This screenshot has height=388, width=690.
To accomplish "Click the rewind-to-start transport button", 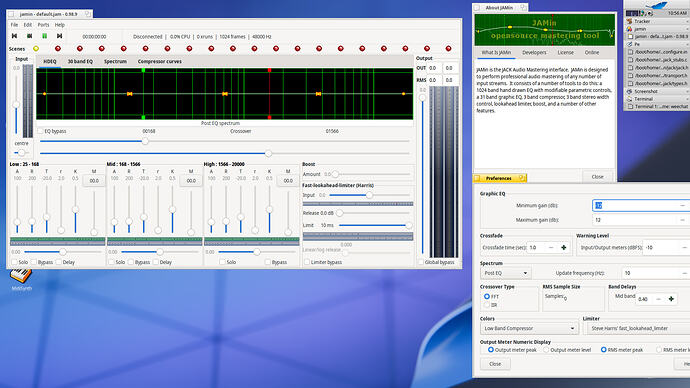I will click(15, 36).
